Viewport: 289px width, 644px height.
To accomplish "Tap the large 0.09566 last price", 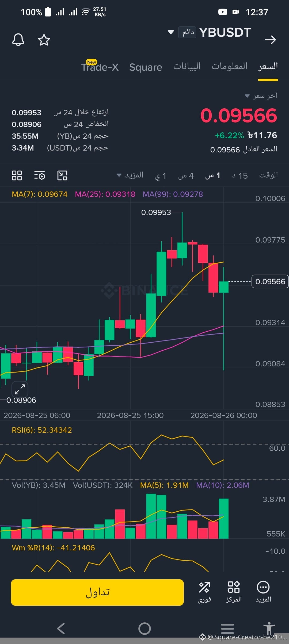I will click(239, 116).
